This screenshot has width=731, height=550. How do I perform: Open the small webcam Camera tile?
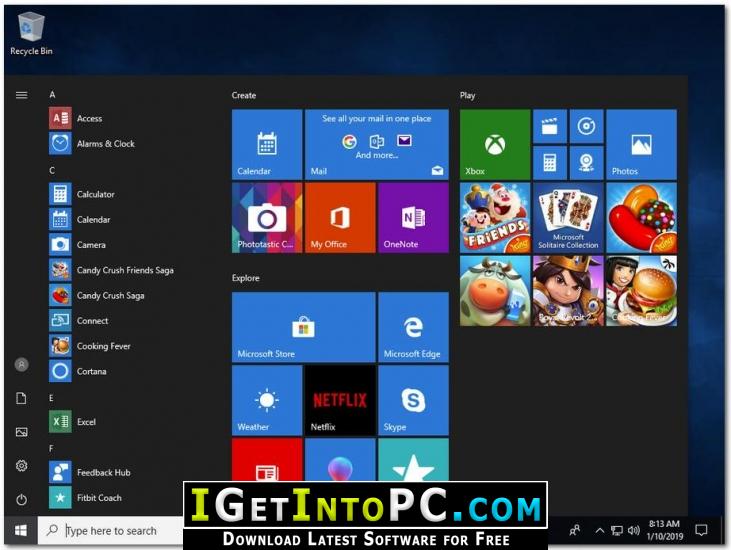click(586, 163)
